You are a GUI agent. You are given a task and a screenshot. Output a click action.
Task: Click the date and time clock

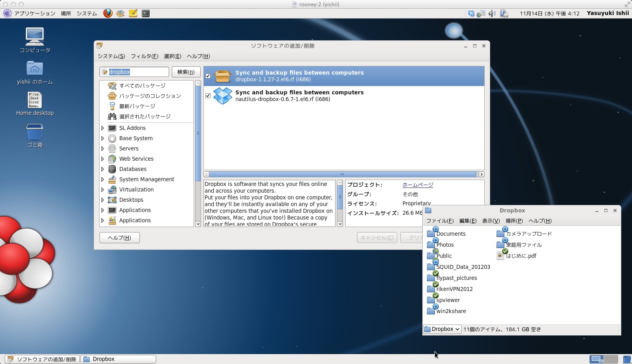pos(549,13)
